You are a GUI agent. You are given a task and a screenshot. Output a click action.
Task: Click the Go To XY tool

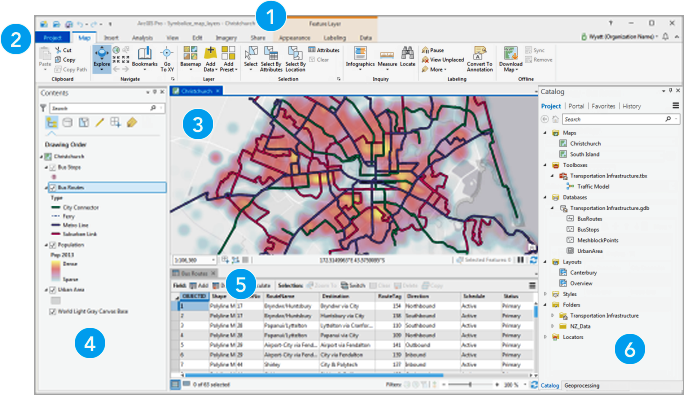167,58
